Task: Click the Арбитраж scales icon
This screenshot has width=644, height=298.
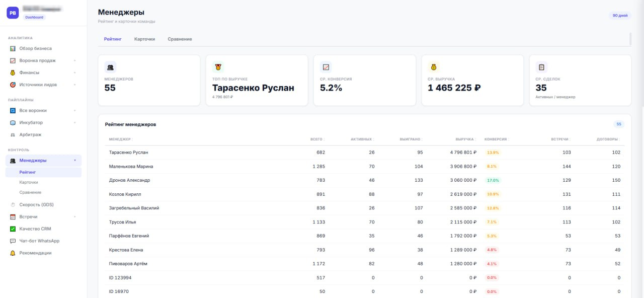Action: (x=13, y=134)
